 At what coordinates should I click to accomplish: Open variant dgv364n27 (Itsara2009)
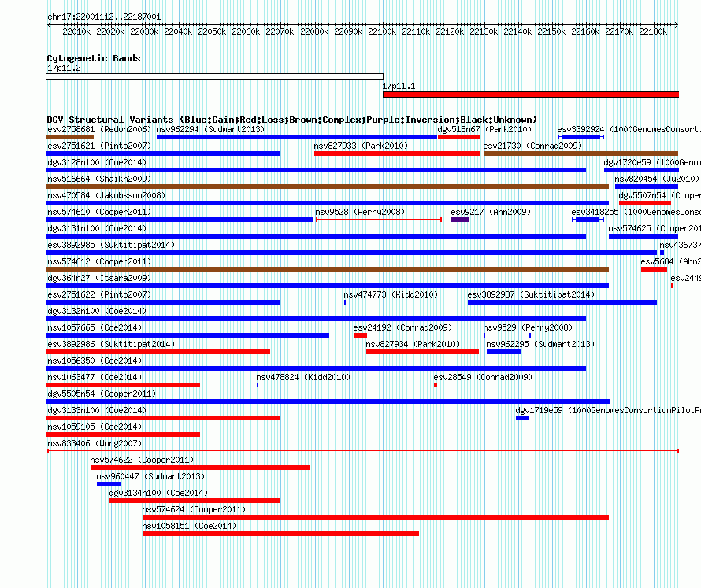(99, 279)
